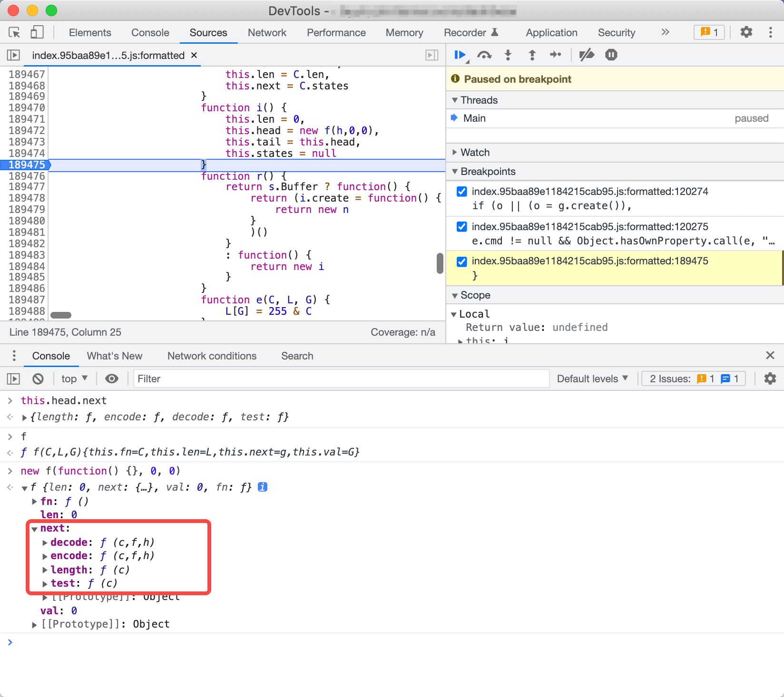Uncheck breakpoint at line 189475
This screenshot has width=784, height=697.
coord(461,261)
